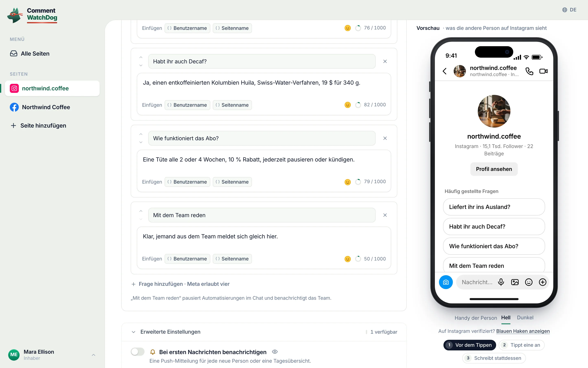Image resolution: width=588 pixels, height=368 pixels.
Task: Insert Benutzername into the Decaf answer
Action: coord(187,105)
